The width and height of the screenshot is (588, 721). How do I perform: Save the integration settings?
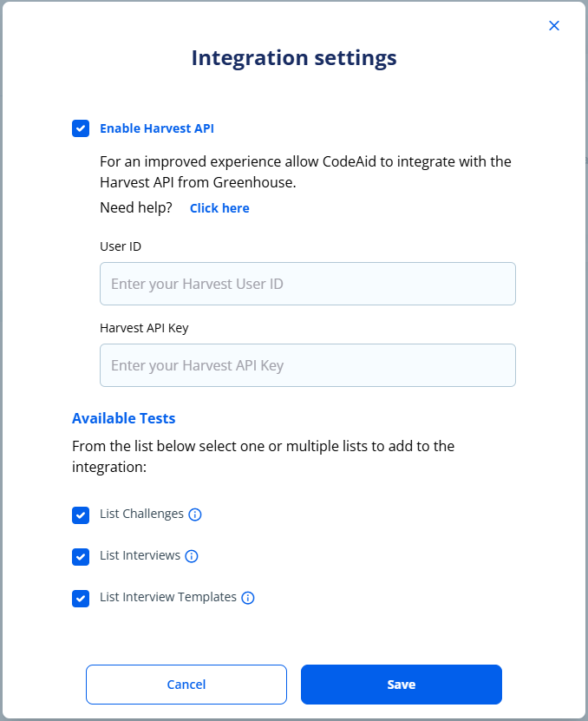[402, 685]
